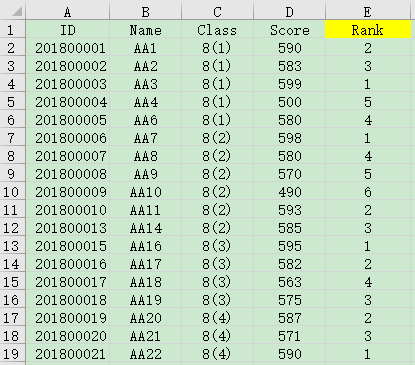Select cell containing 201800015

68,246
